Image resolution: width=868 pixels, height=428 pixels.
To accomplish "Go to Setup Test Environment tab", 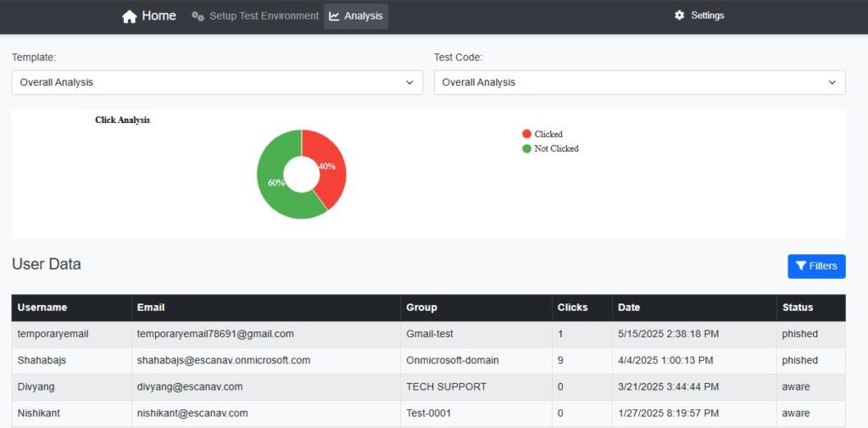I will click(255, 17).
